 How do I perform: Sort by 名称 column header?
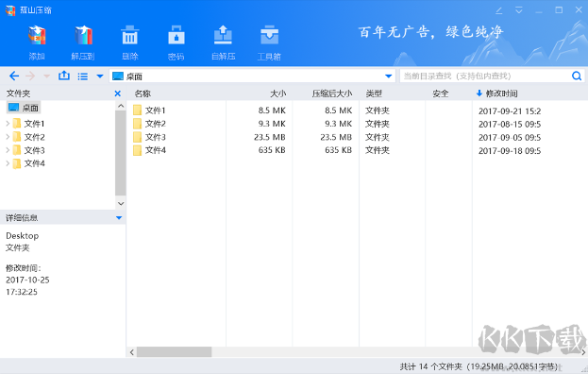point(143,93)
